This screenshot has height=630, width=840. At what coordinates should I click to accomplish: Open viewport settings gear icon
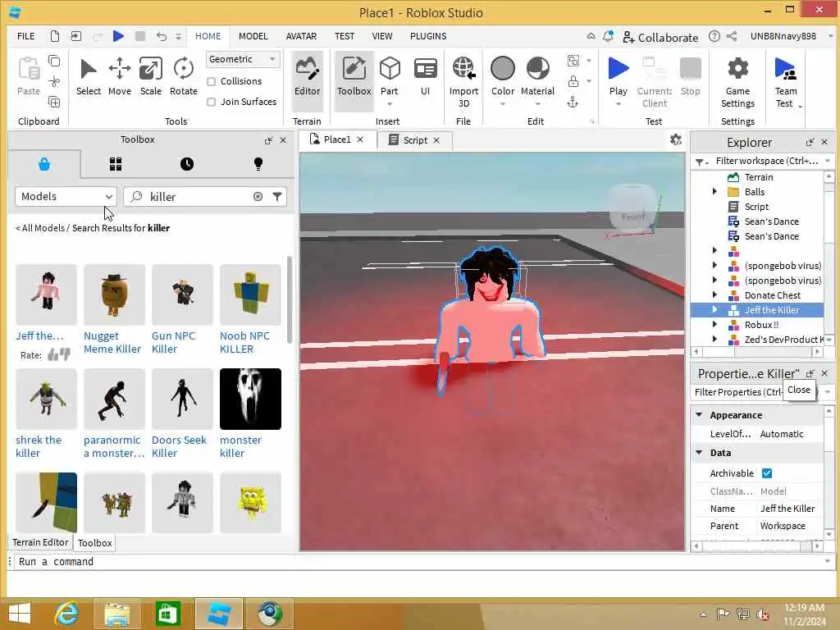(676, 139)
